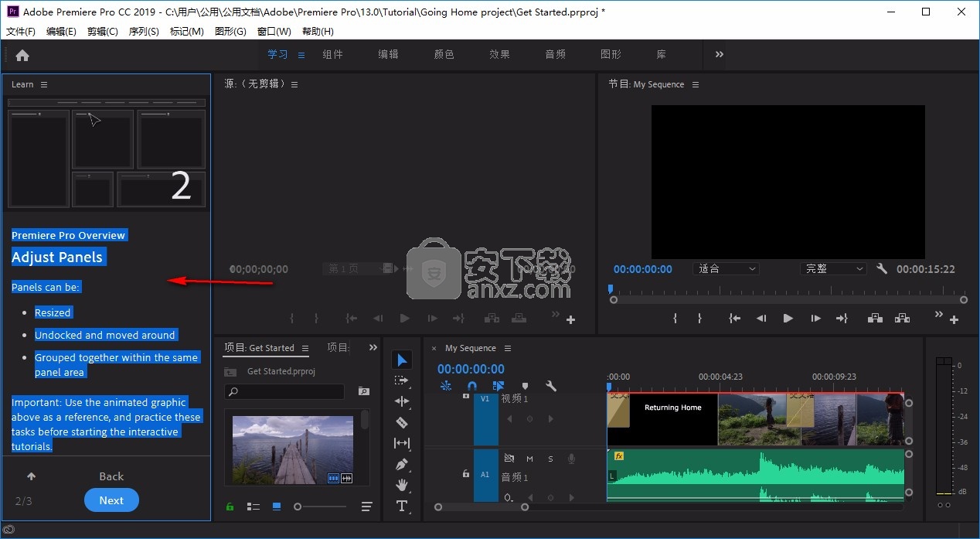Open the Program monitor button editor plus
The width and height of the screenshot is (980, 539).
pos(954,319)
